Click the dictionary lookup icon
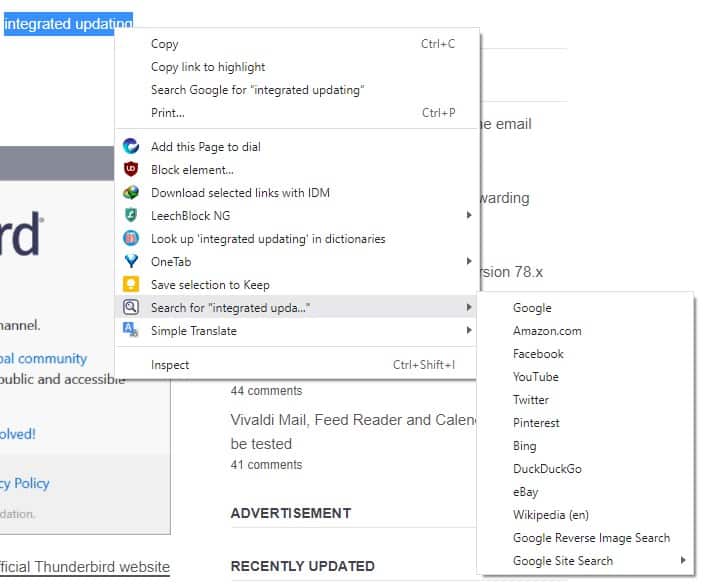The image size is (704, 585). click(131, 238)
